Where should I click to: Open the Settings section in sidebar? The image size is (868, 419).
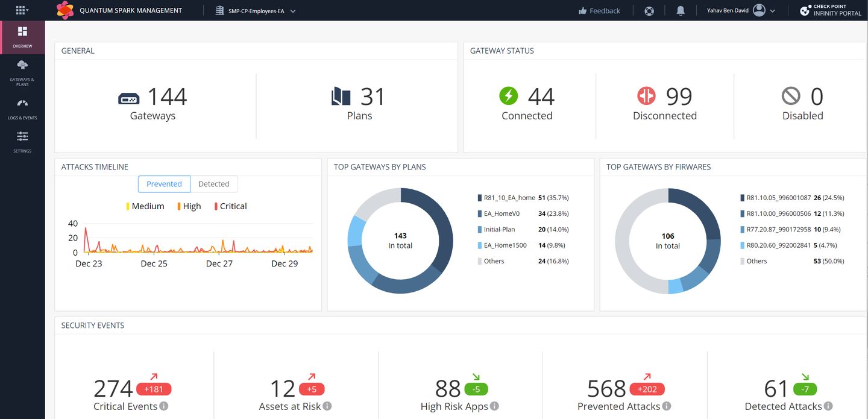(22, 141)
